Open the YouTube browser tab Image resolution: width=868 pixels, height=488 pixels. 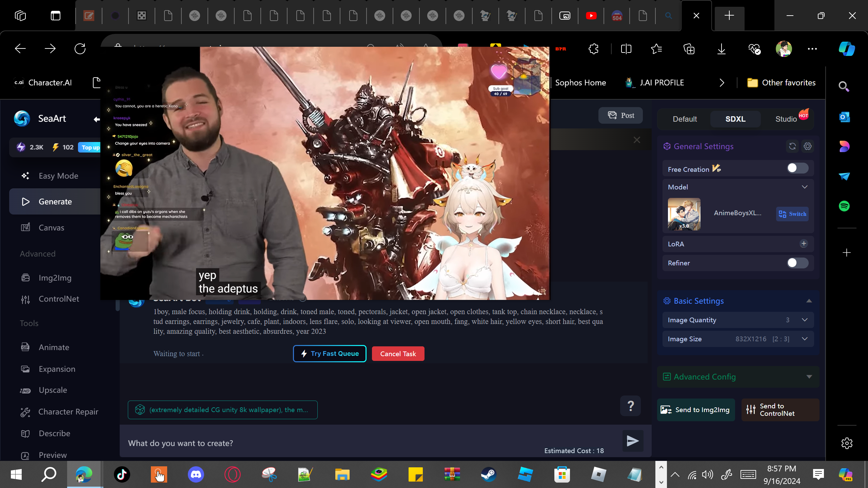click(x=591, y=16)
